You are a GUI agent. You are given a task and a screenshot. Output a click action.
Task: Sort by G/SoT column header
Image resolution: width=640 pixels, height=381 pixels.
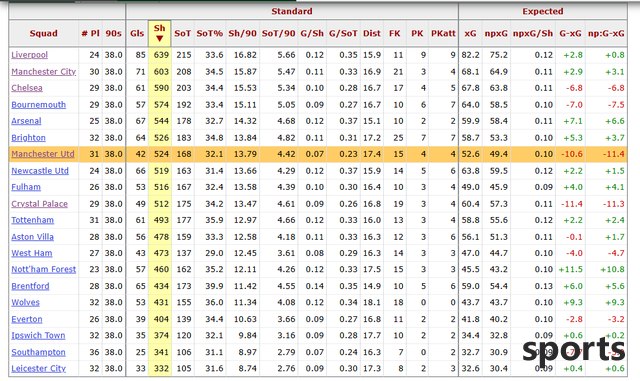coord(343,34)
